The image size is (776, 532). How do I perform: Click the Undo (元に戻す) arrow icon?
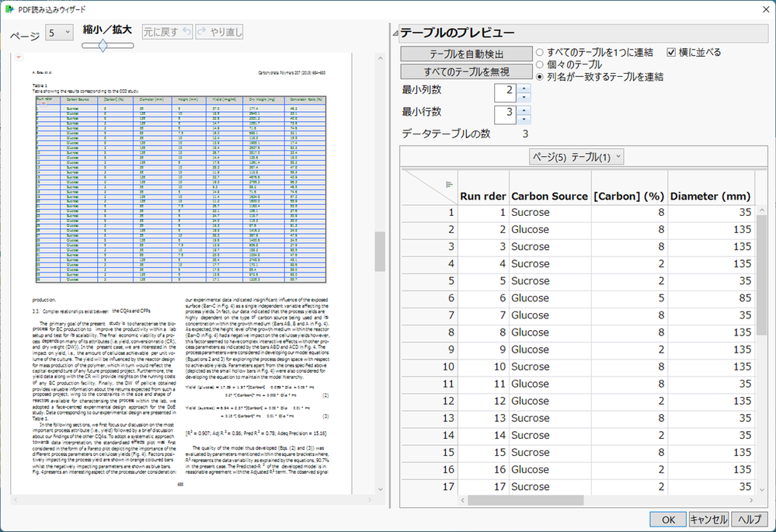coord(186,32)
